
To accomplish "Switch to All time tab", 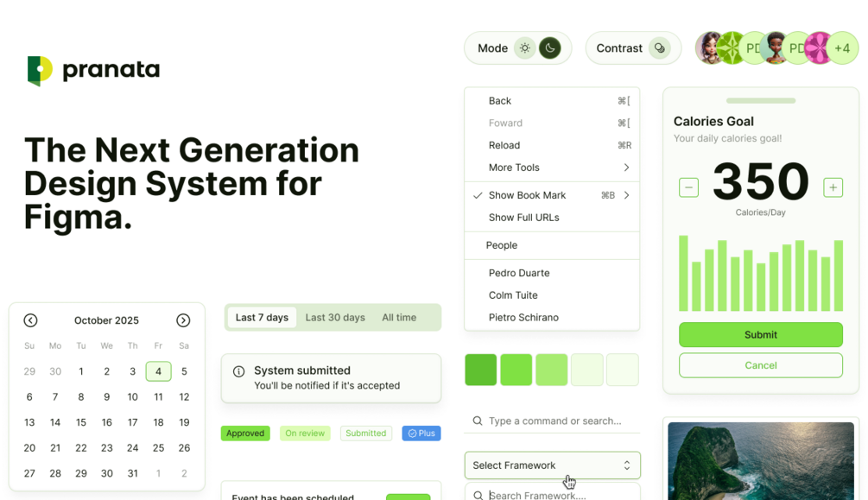I will pos(399,317).
